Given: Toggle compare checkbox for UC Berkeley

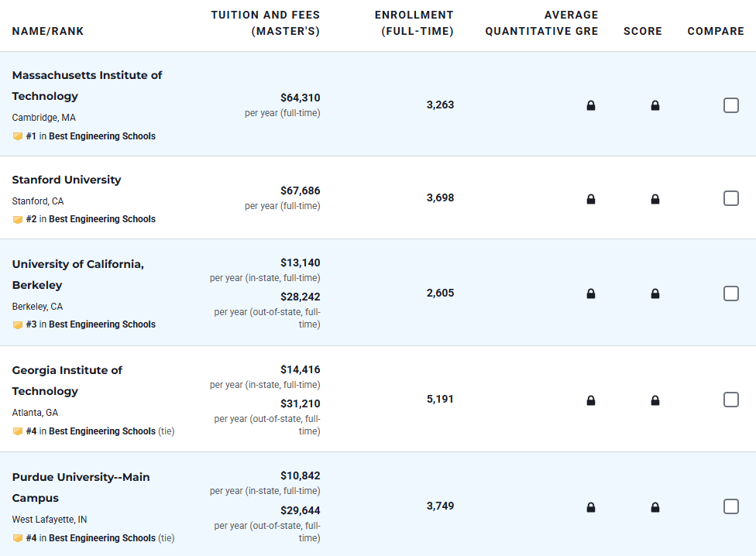Looking at the screenshot, I should [730, 293].
